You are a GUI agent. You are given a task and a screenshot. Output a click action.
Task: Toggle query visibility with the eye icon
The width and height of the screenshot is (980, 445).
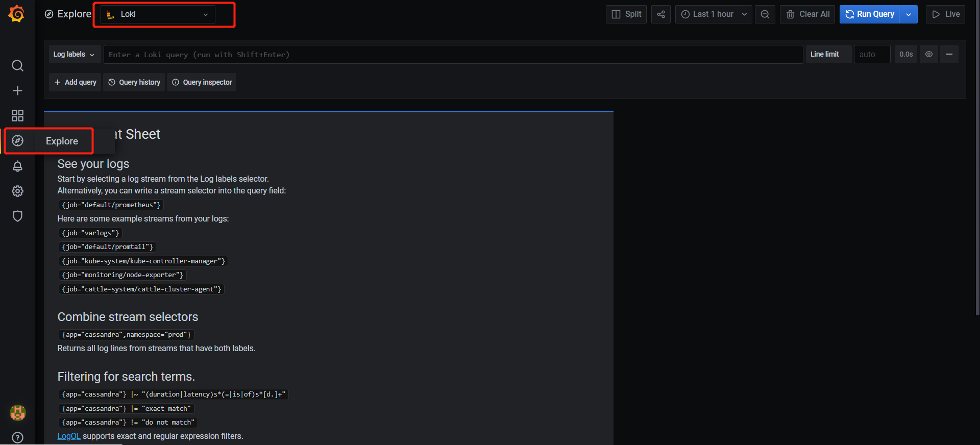[x=929, y=54]
